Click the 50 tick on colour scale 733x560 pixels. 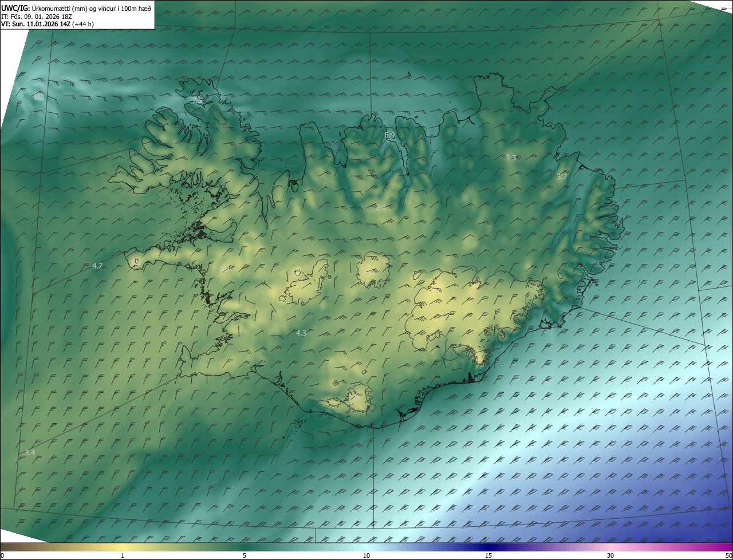pos(728,555)
